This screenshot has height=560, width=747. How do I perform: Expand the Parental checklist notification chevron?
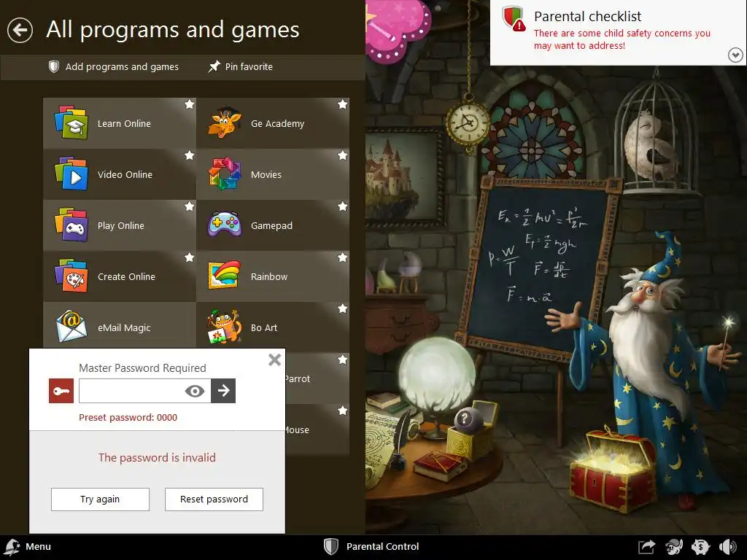click(x=735, y=55)
